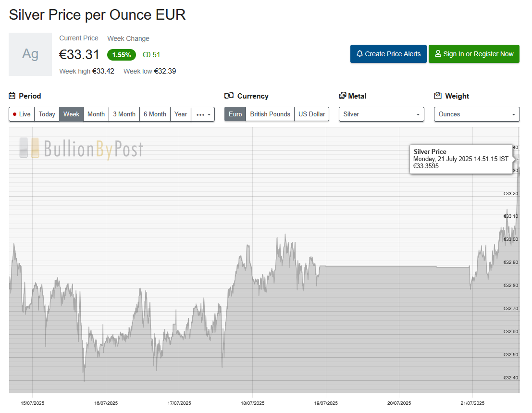Click the €33.20 price axis label
532x413 pixels.
coord(511,193)
